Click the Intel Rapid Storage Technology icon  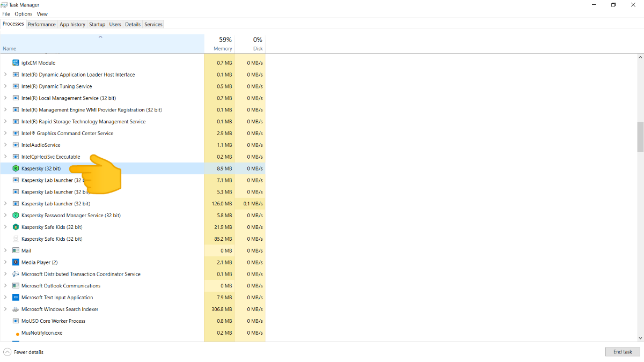[x=16, y=121]
